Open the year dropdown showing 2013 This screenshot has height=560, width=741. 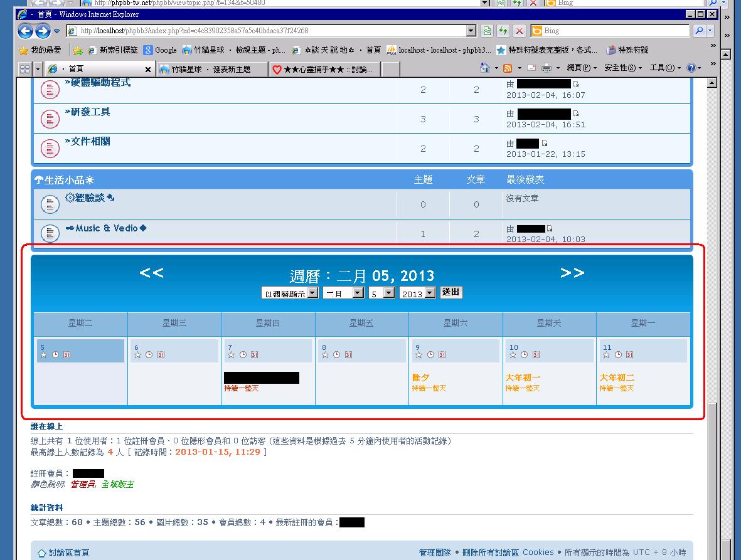(x=417, y=293)
